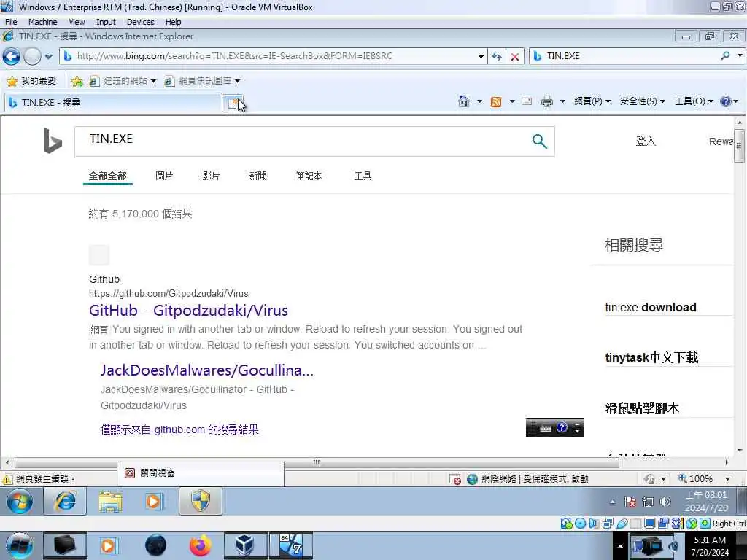The image size is (747, 560).
Task: Open the Favorites star button 我的最愛
Action: 32,81
